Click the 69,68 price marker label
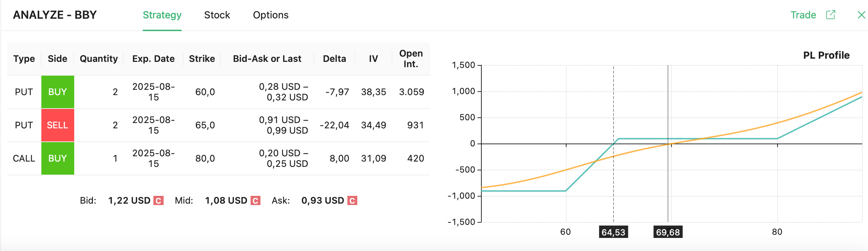 (x=668, y=232)
